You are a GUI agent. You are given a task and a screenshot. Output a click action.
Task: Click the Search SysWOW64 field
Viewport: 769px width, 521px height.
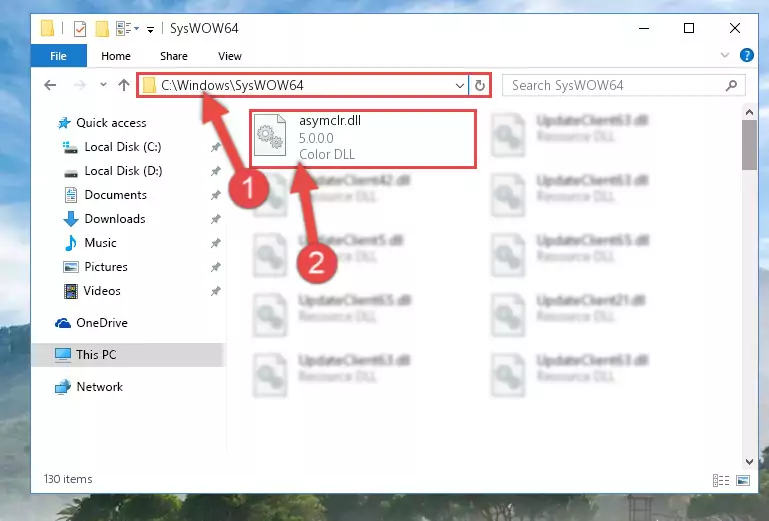pyautogui.click(x=624, y=86)
